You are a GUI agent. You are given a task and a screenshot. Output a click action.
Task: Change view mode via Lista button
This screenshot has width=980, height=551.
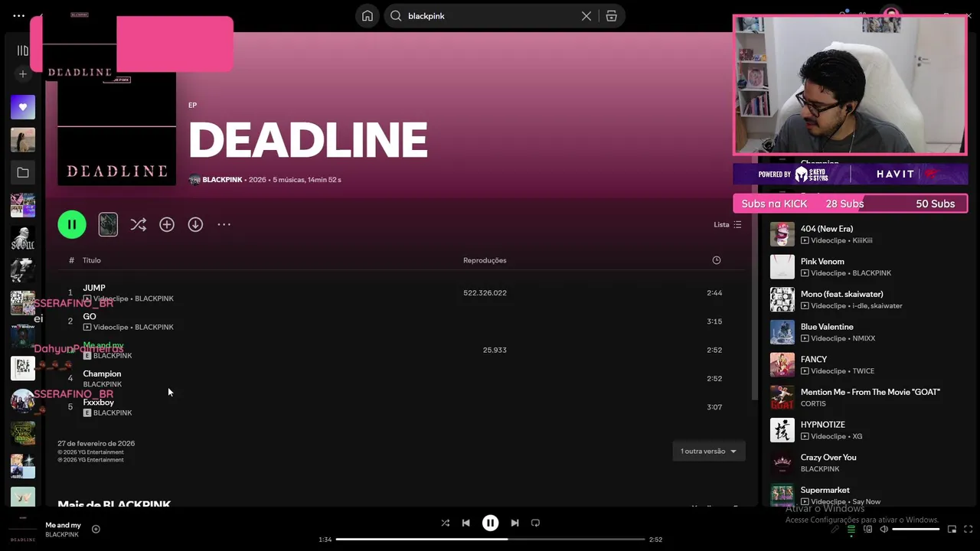coord(727,224)
